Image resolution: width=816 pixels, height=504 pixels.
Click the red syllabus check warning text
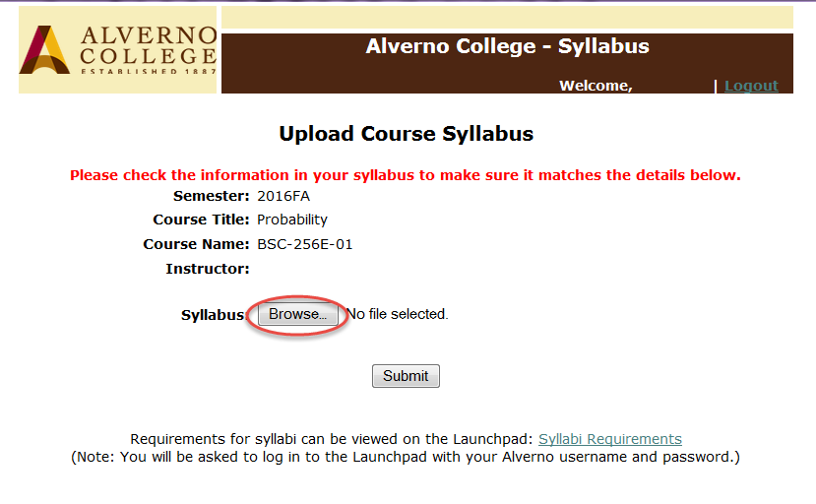pyautogui.click(x=406, y=175)
